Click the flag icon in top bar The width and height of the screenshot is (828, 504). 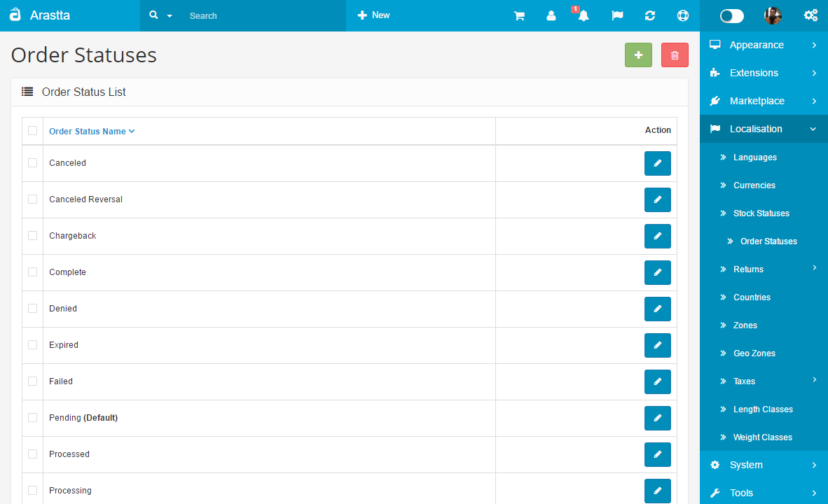tap(617, 16)
